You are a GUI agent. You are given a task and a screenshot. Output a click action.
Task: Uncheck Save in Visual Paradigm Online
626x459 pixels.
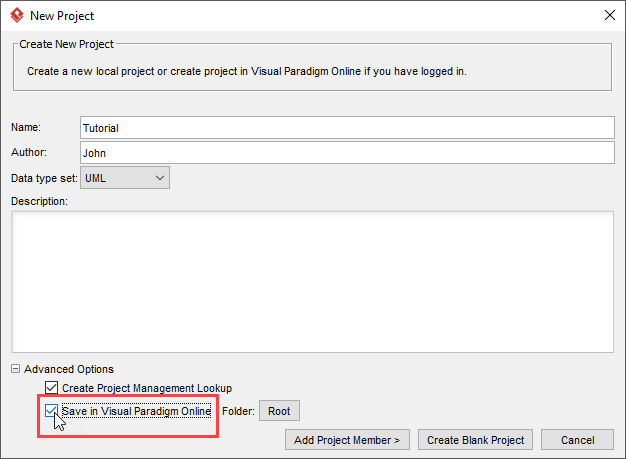pos(52,411)
